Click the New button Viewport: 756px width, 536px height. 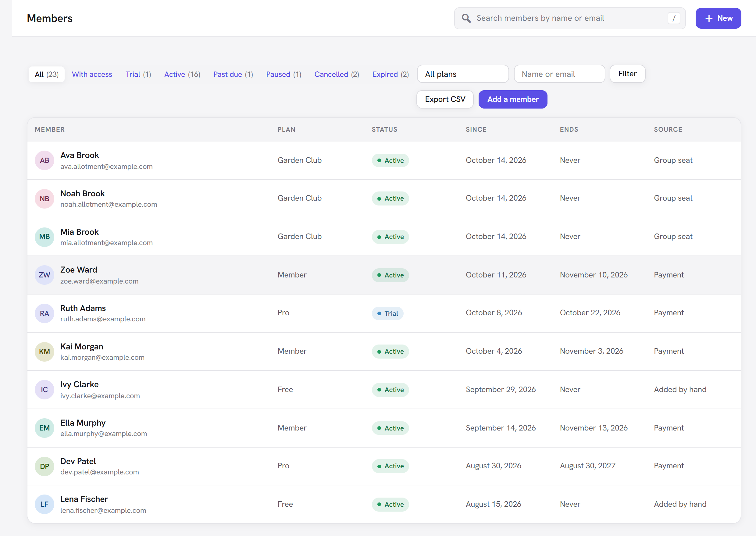point(718,18)
